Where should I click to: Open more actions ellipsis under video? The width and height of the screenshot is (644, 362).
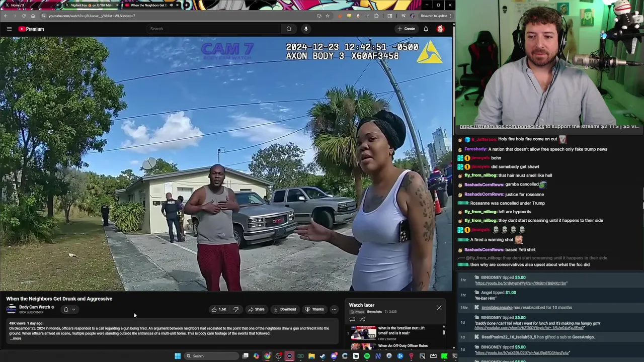pos(334,309)
